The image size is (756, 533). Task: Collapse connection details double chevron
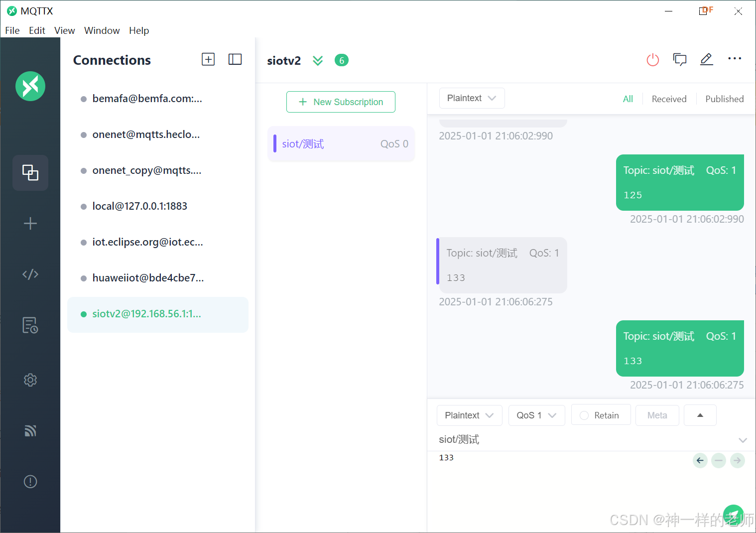(x=318, y=61)
